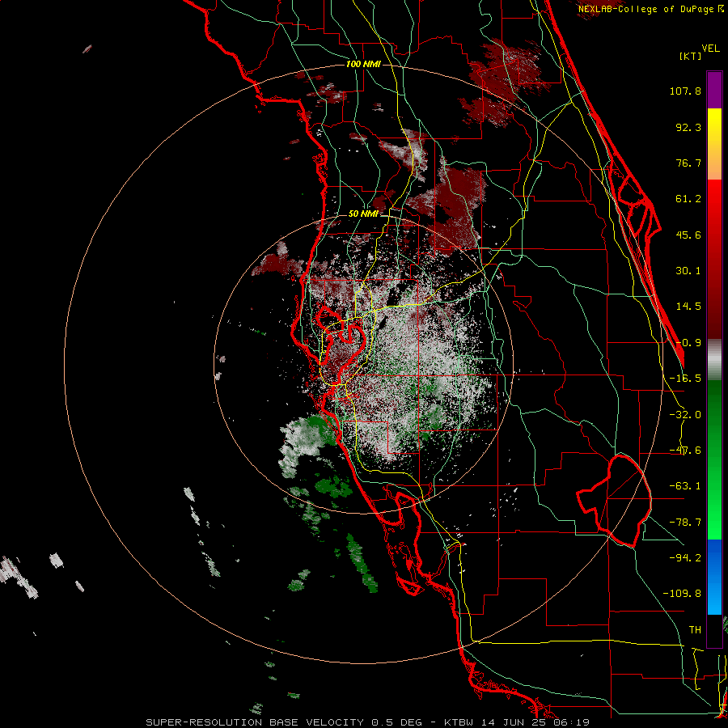Click the 100 NMI range ring label
728x728 pixels.
[363, 64]
